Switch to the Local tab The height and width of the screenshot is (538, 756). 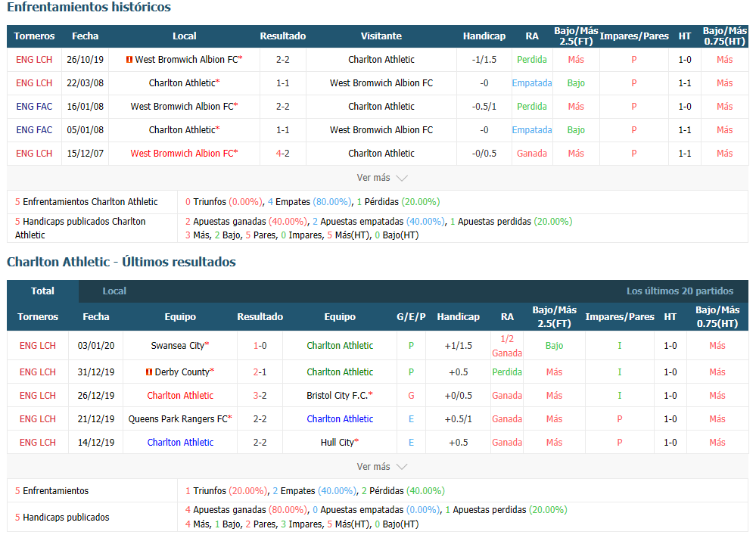114,291
